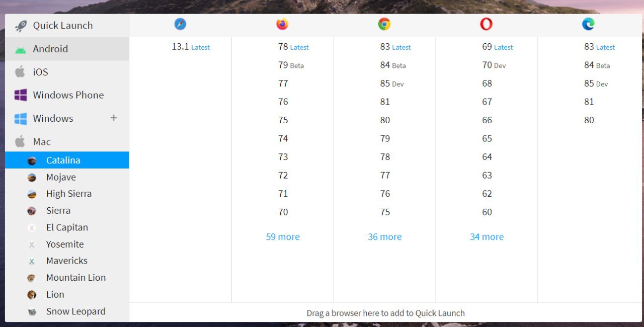Click the Snow Leopard icon

pos(32,312)
